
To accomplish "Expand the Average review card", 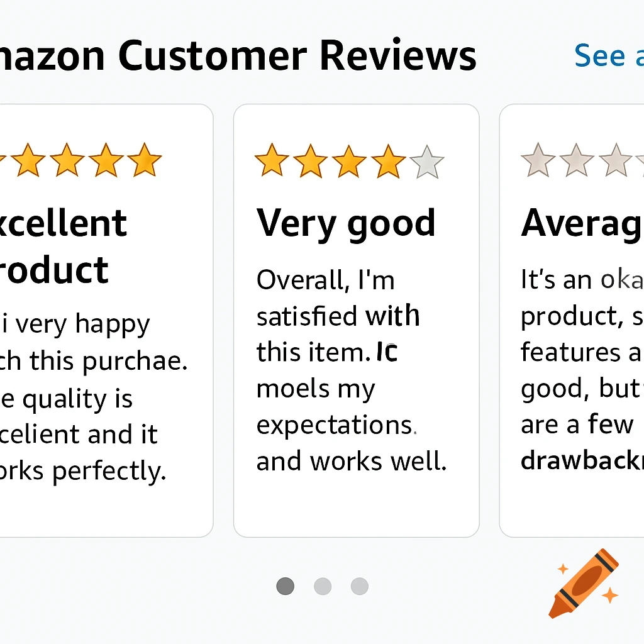I will pyautogui.click(x=572, y=321).
